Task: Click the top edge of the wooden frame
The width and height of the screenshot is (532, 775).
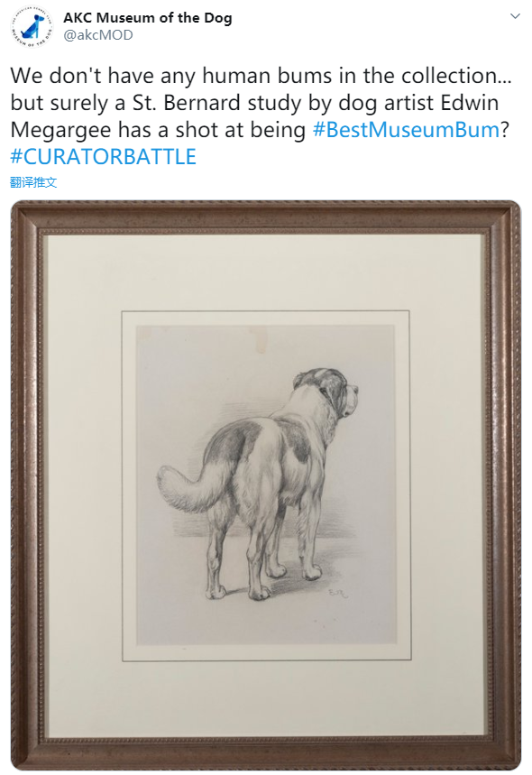Action: [x=266, y=216]
